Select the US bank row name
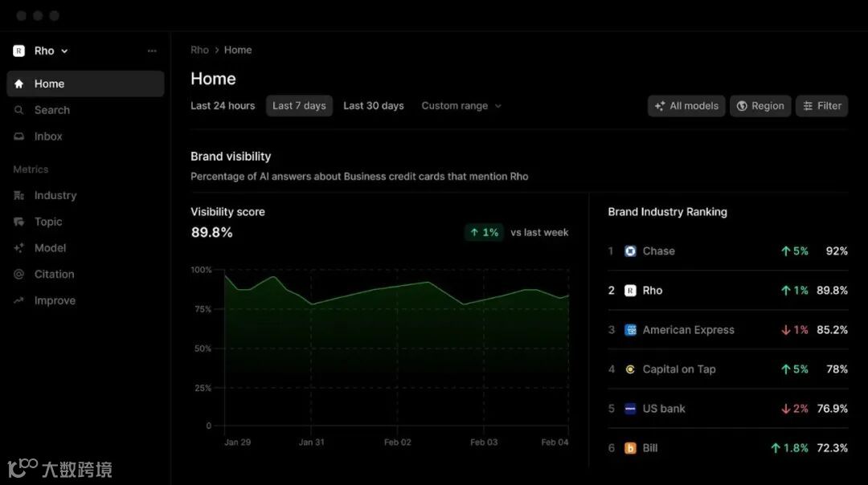This screenshot has height=485, width=868. pos(664,409)
